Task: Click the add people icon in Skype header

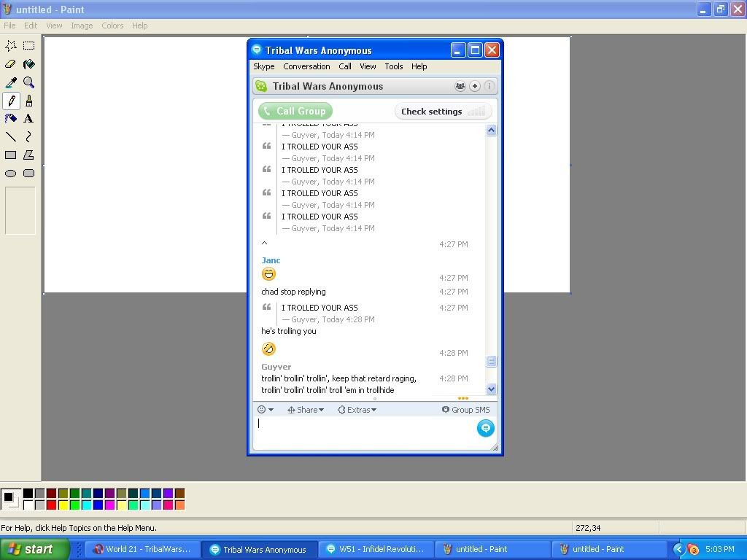Action: click(x=460, y=86)
